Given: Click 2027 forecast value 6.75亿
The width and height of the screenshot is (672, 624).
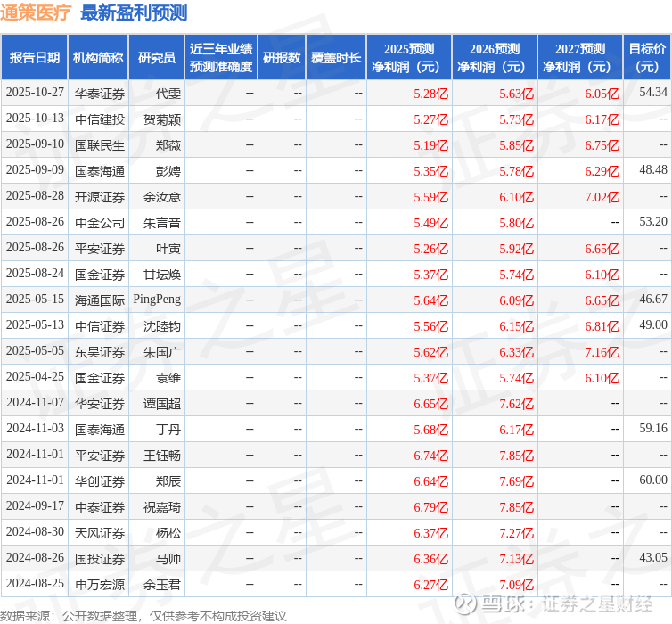Looking at the screenshot, I should pyautogui.click(x=602, y=145).
